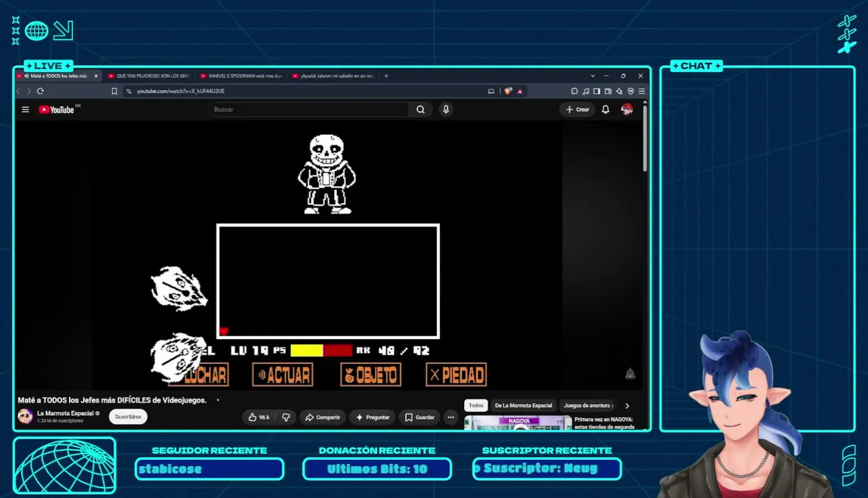Click the video title Maté a TODOS los Jefes
868x498 pixels.
tap(112, 400)
